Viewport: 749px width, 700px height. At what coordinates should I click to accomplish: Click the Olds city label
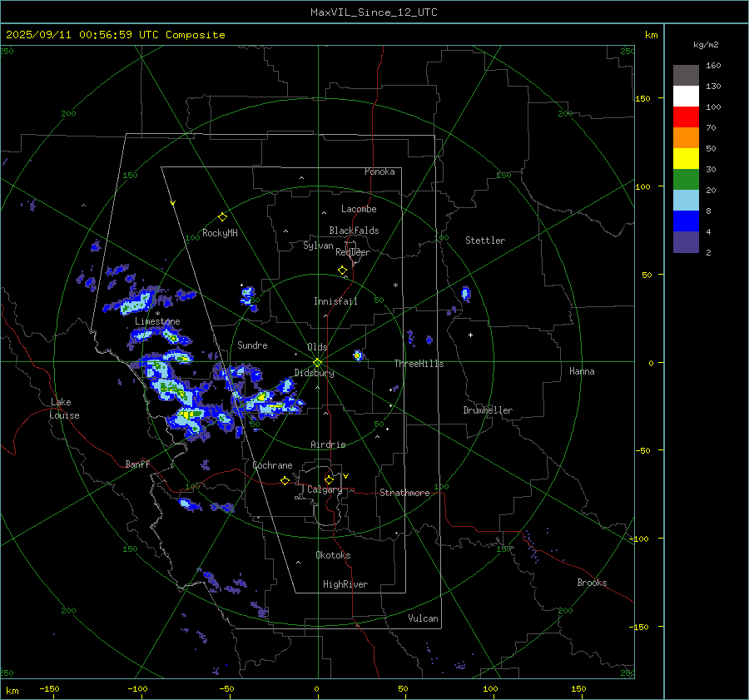(x=317, y=347)
